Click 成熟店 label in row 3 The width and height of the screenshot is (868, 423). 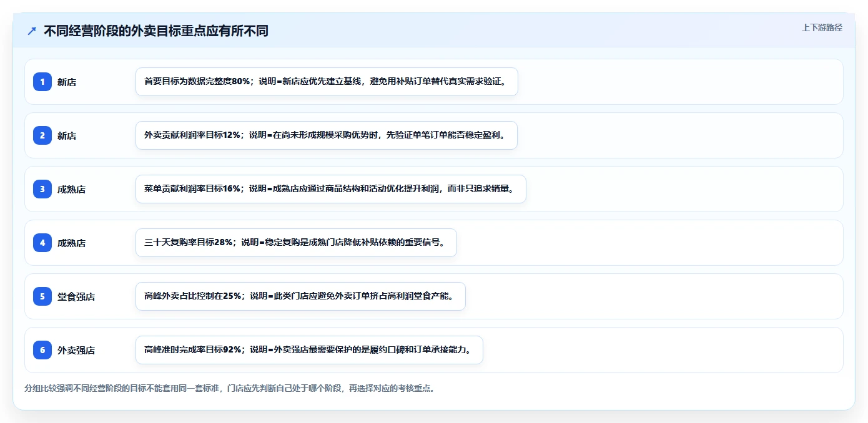click(71, 189)
